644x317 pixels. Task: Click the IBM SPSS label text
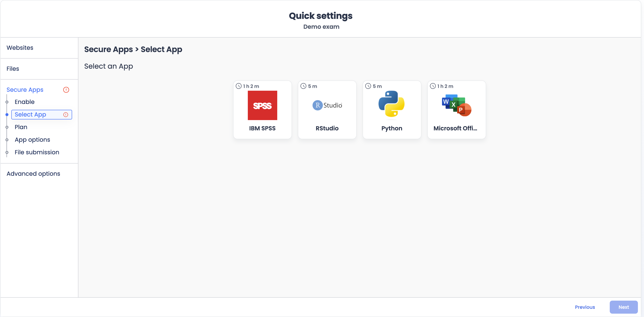[x=262, y=128]
